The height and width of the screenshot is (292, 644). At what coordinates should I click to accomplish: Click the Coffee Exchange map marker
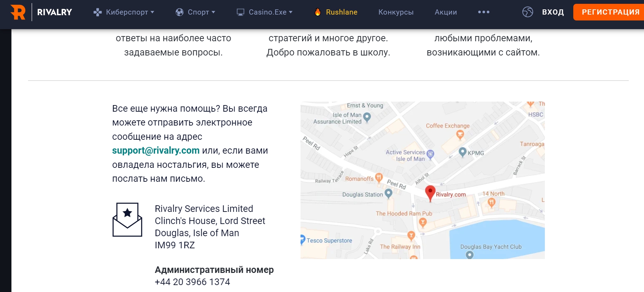point(460,135)
